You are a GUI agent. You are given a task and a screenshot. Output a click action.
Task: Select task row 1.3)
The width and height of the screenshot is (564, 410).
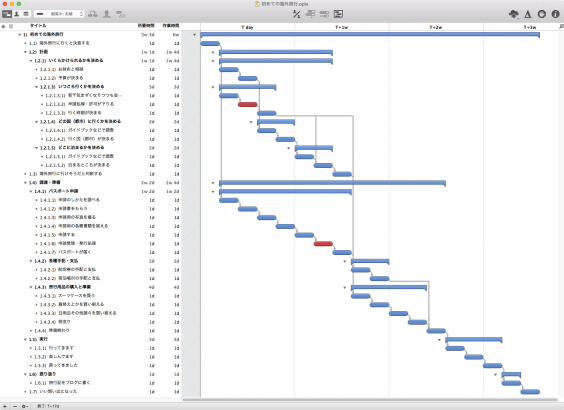click(91, 174)
